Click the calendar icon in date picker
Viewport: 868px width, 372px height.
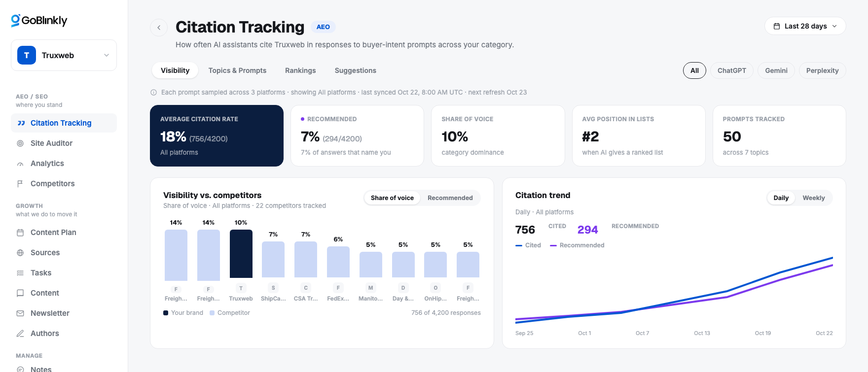(x=777, y=26)
